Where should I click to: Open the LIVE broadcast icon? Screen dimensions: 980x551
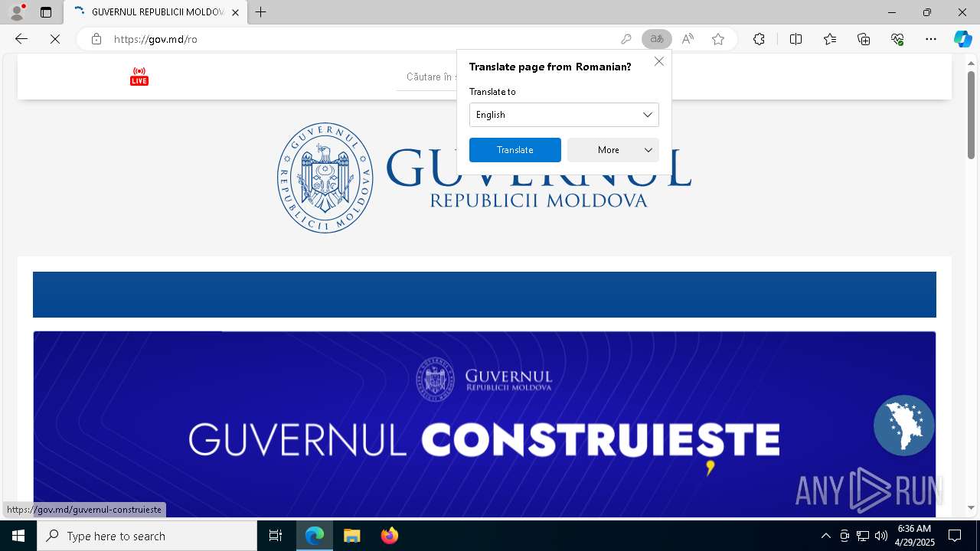[x=139, y=77]
